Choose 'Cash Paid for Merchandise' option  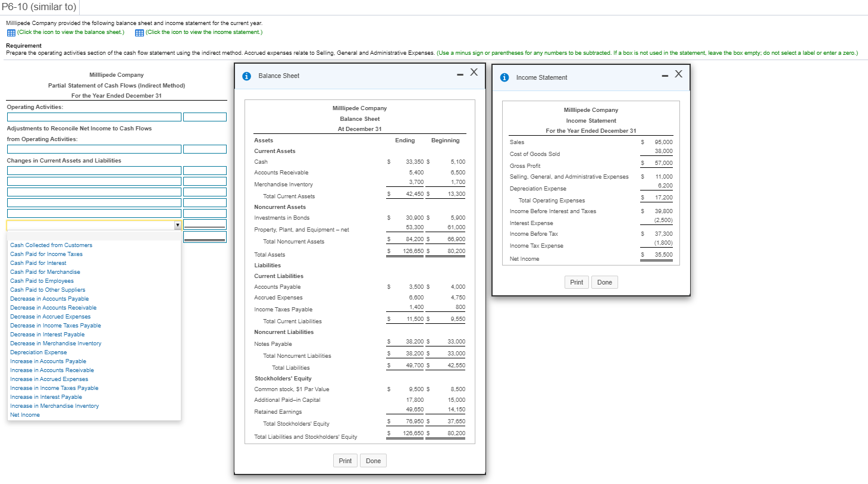pos(45,272)
